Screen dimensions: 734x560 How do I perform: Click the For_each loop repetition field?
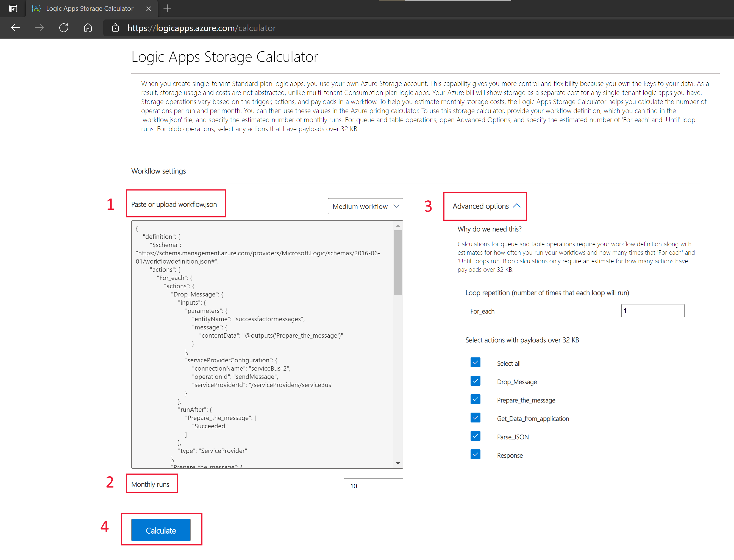pyautogui.click(x=652, y=311)
